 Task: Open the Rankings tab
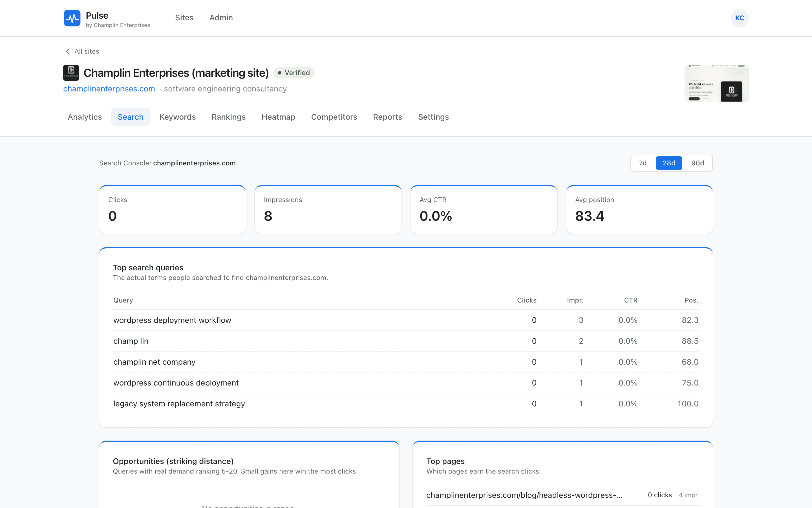(x=228, y=117)
